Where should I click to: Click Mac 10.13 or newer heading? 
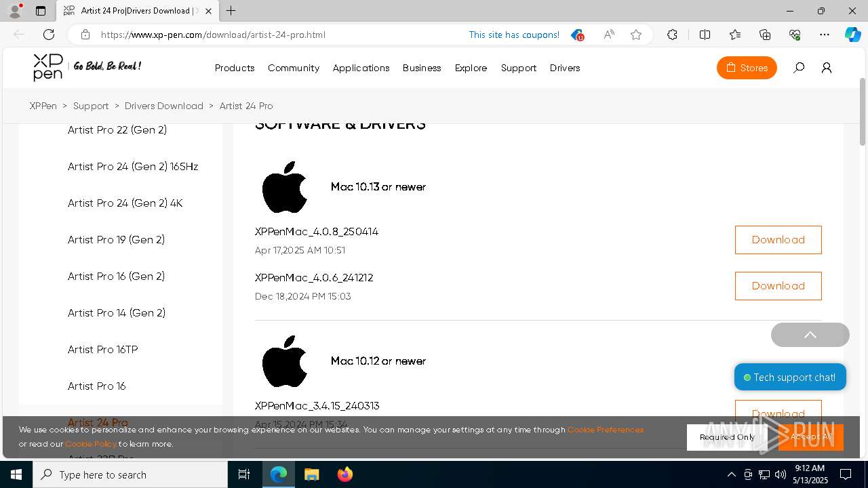378,186
